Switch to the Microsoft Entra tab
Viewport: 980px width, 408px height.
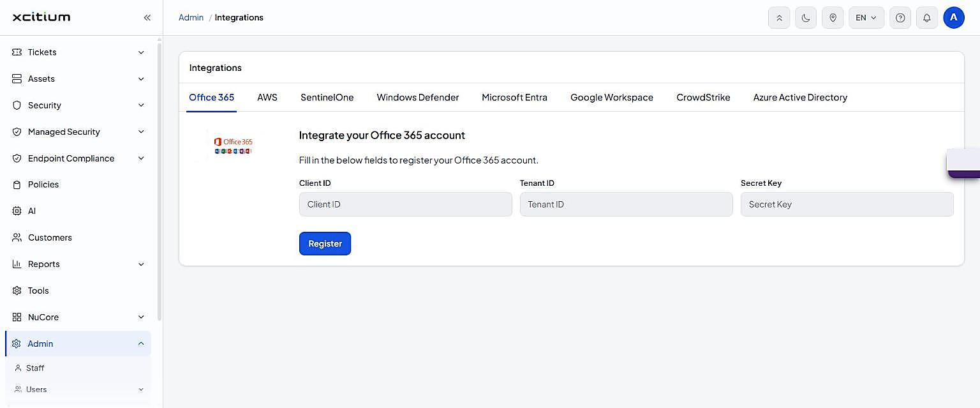515,98
